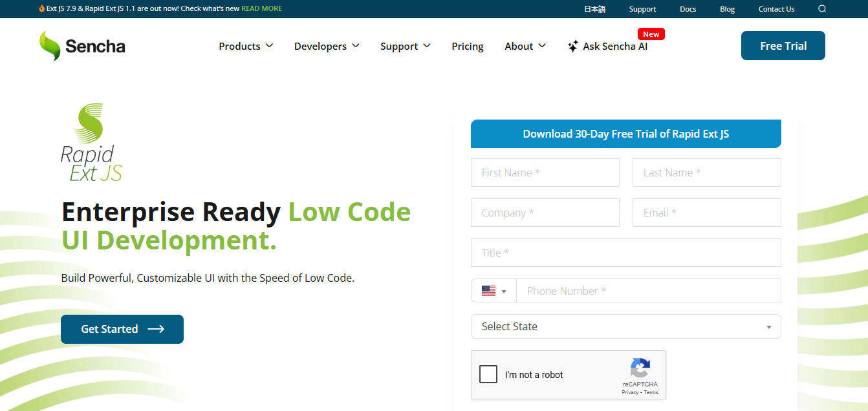Click the flame icon in announcement bar
The image size is (868, 411).
coord(42,8)
